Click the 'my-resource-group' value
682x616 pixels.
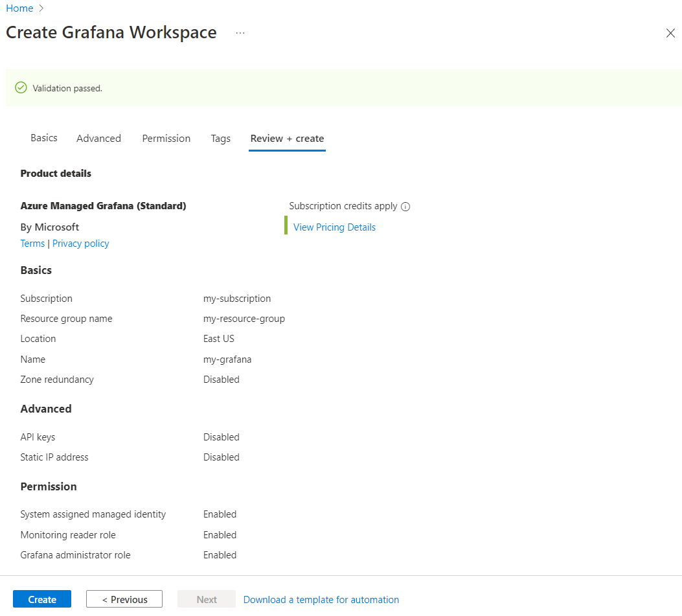coord(244,319)
